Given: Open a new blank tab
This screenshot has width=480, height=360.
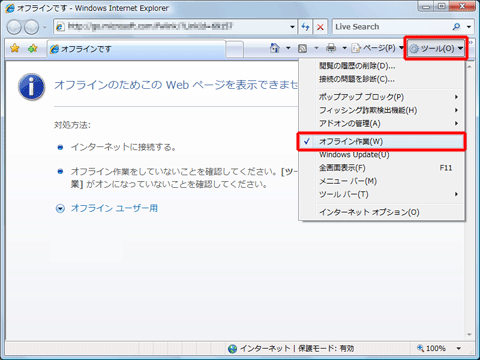Looking at the screenshot, I should [x=235, y=50].
